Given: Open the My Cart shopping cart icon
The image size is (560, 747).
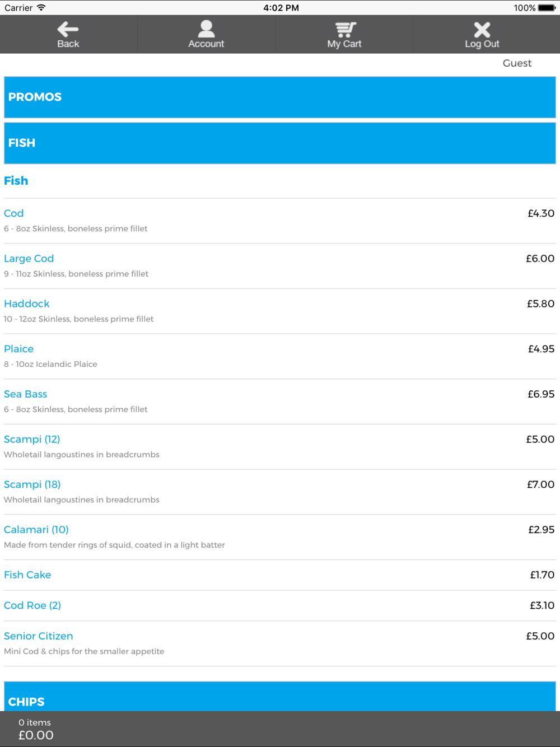Looking at the screenshot, I should pos(345,29).
